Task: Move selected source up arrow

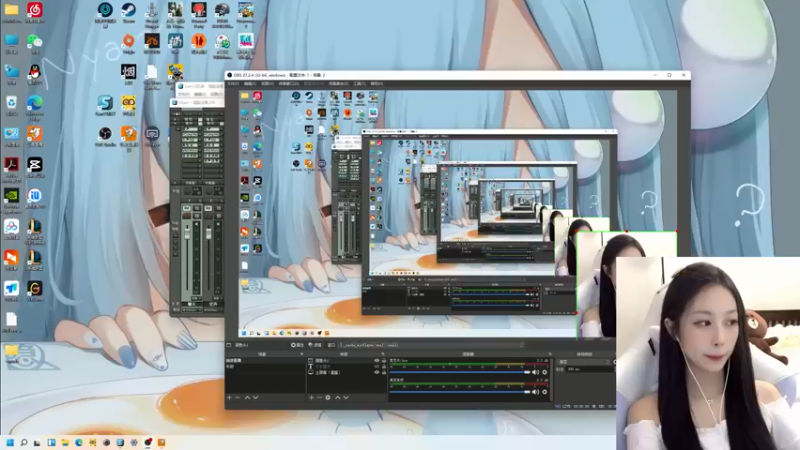Action: pos(337,397)
